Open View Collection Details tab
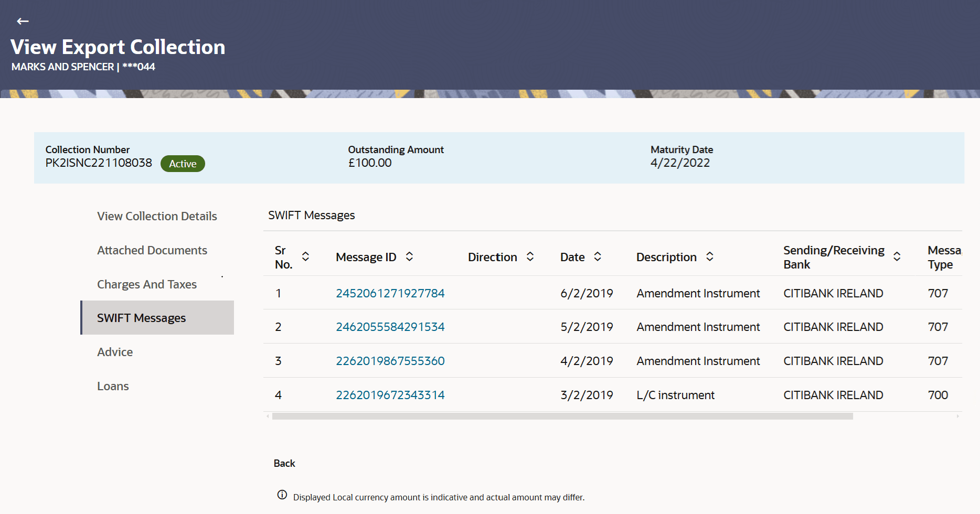The width and height of the screenshot is (980, 514). [x=157, y=216]
